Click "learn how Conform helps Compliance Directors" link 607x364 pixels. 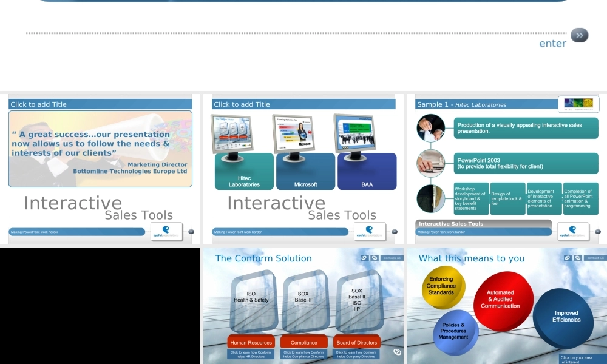click(303, 354)
